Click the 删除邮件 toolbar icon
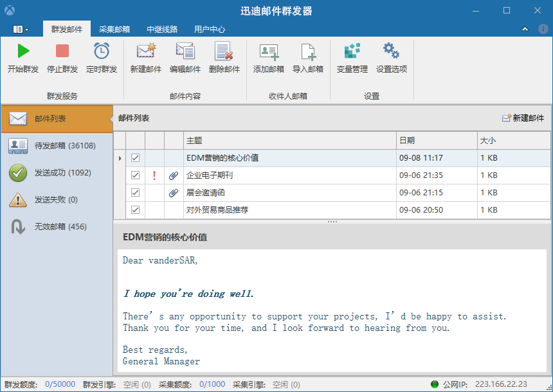This screenshot has width=553, height=392. pyautogui.click(x=224, y=51)
